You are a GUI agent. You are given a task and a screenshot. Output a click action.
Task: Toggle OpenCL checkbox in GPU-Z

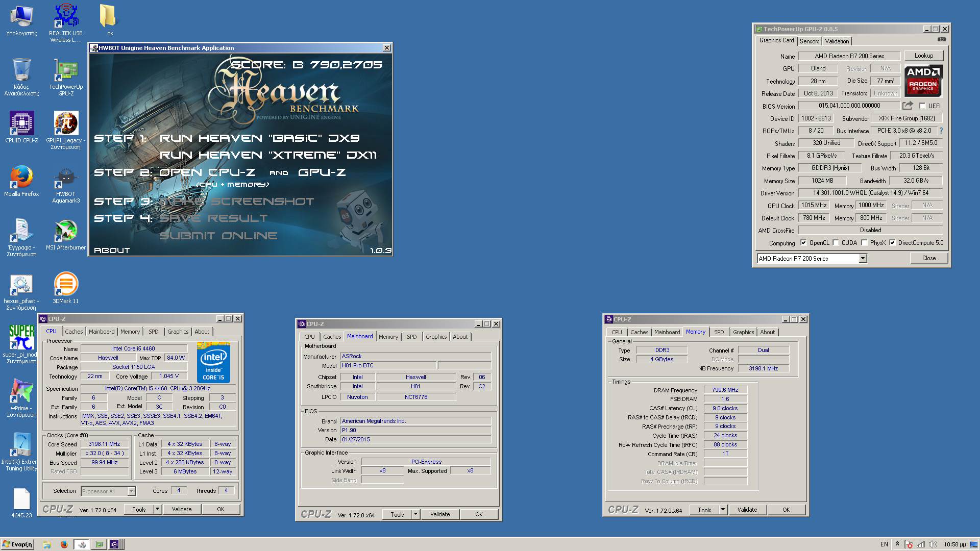coord(803,243)
